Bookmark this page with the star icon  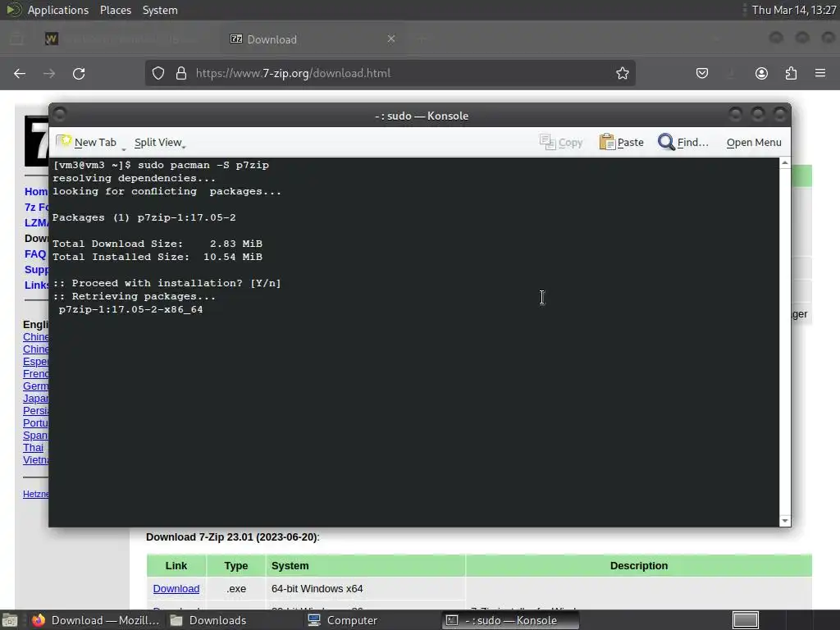pos(622,73)
